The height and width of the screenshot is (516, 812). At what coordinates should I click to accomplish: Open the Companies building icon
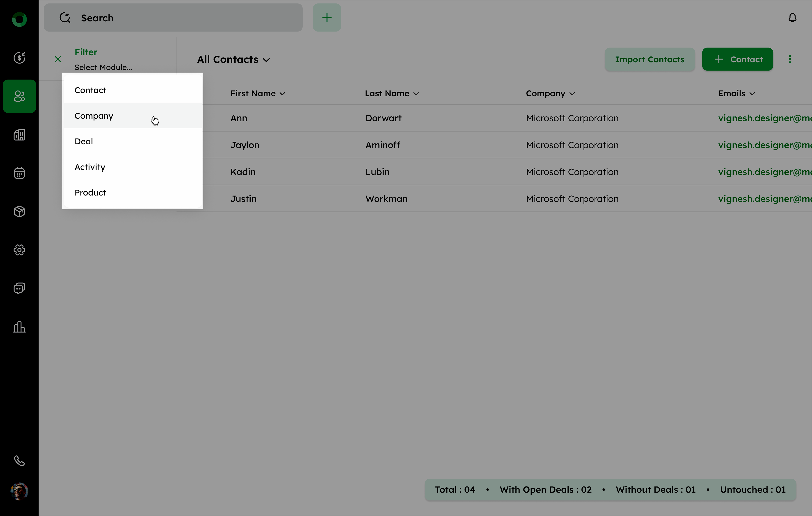click(x=19, y=135)
